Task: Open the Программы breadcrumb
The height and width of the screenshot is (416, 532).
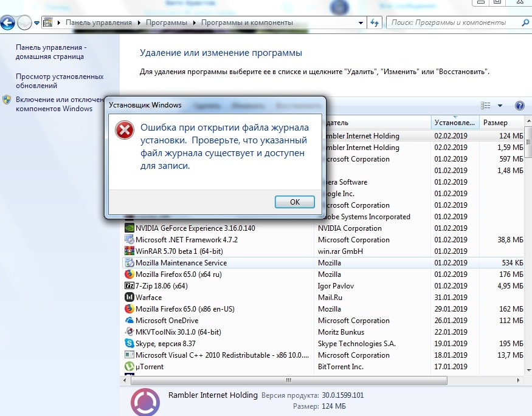Action: [x=166, y=22]
